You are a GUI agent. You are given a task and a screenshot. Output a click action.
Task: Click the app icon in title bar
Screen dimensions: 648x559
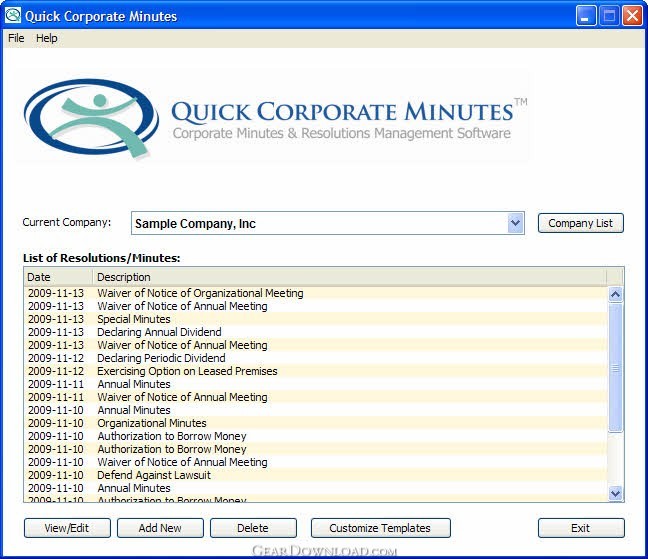(13, 16)
